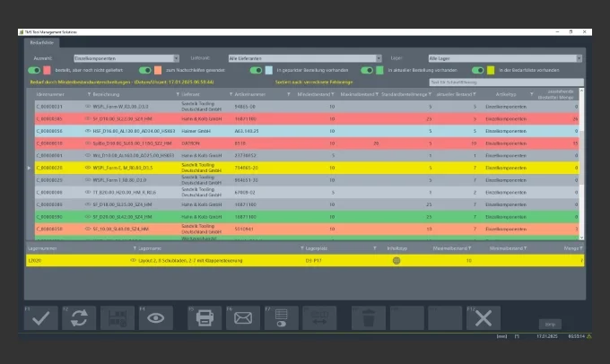Click the yellow color swatch for Bedarfsliste
This screenshot has height=364, width=610.
coord(491,70)
